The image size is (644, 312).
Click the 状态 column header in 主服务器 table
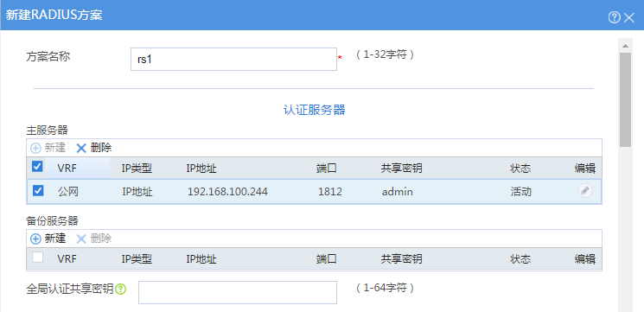click(520, 169)
